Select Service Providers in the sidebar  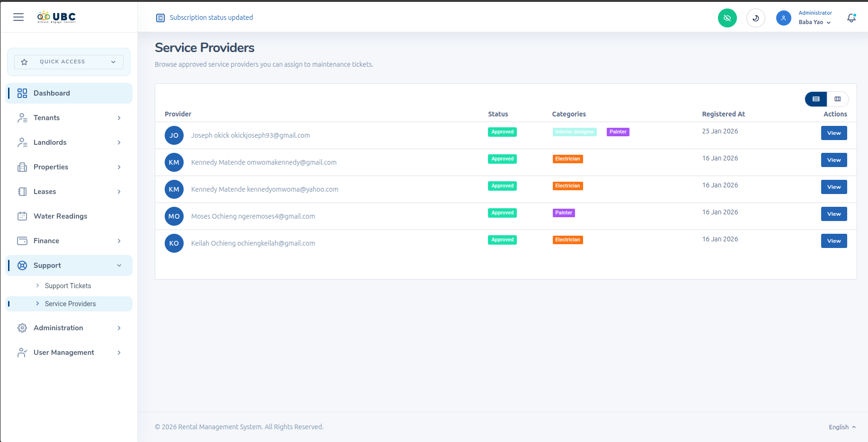pyautogui.click(x=70, y=303)
